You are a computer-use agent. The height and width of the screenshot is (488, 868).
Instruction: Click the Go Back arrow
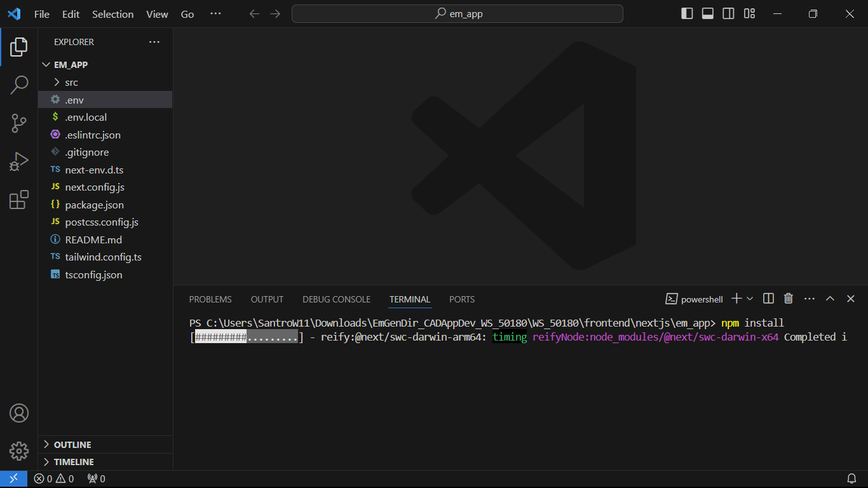[254, 14]
